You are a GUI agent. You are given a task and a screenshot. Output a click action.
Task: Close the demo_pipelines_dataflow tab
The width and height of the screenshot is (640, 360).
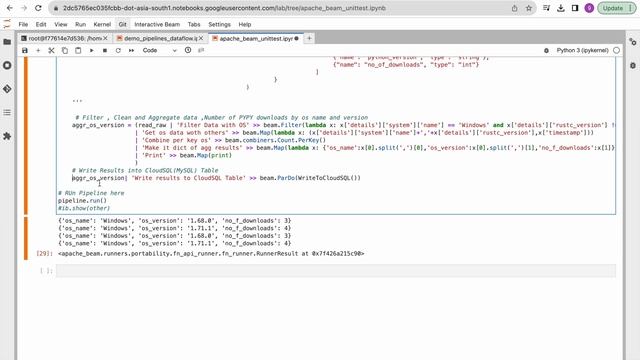[201, 38]
